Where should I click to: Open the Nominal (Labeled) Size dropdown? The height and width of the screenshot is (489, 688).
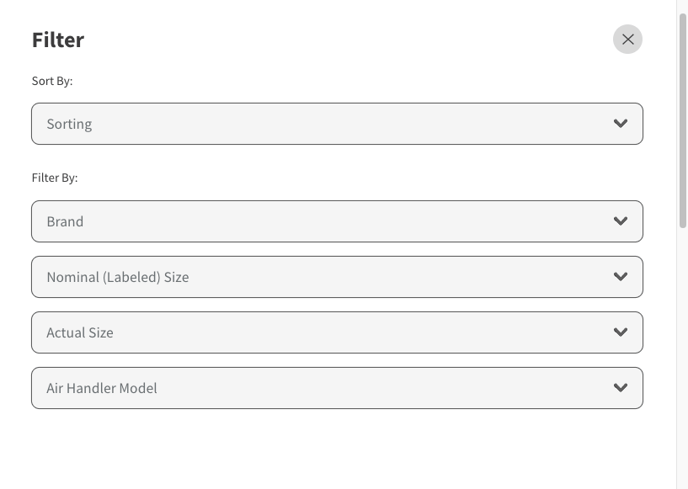coord(337,277)
